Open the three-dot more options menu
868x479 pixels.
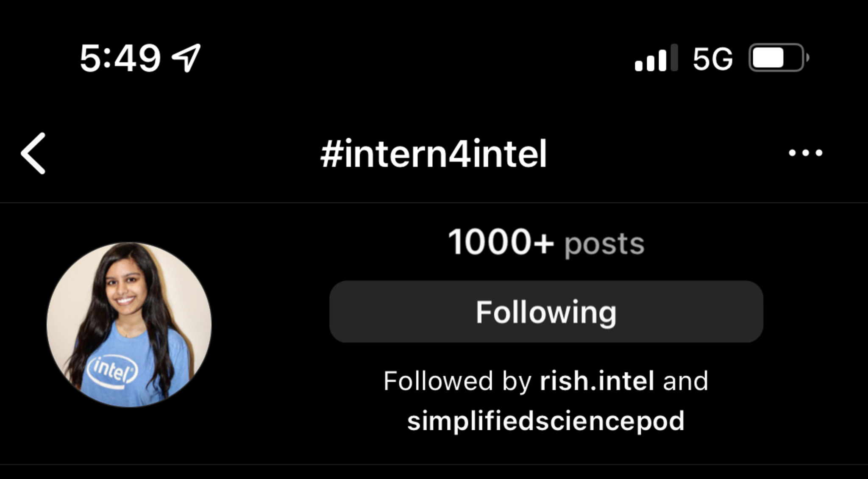[x=805, y=153]
